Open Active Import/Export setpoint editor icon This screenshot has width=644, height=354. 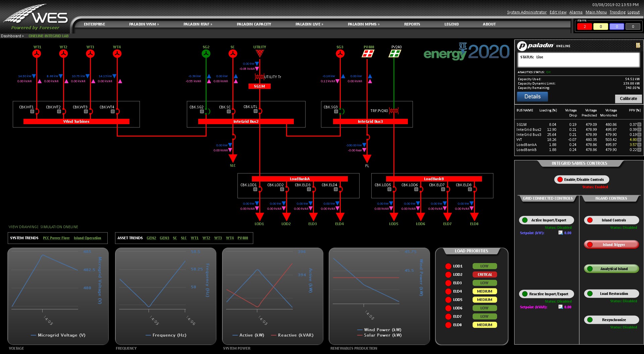560,233
